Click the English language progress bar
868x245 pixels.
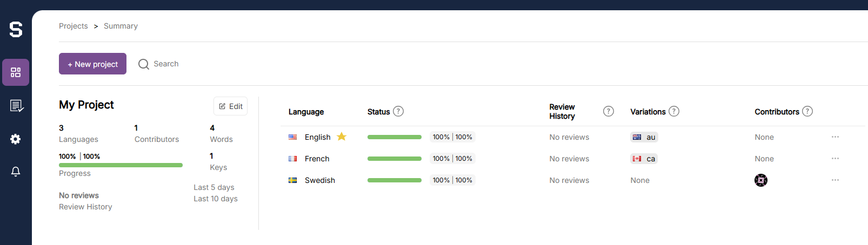[395, 137]
